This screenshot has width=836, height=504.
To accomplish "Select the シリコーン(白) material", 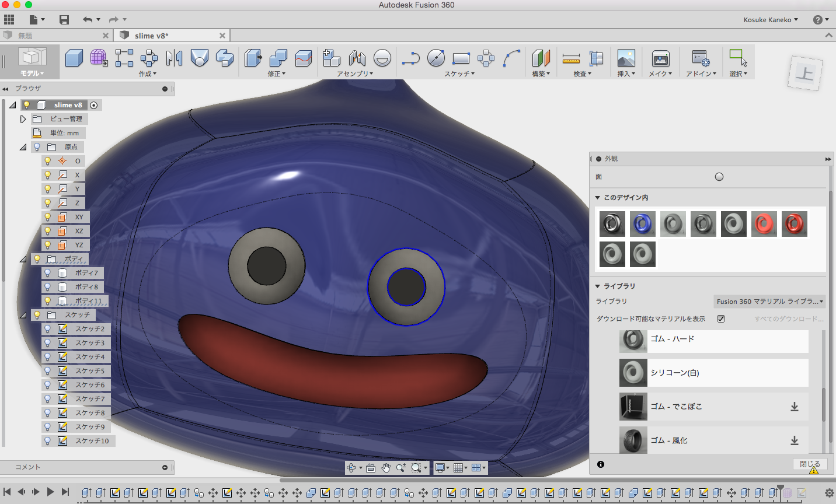I will [714, 373].
